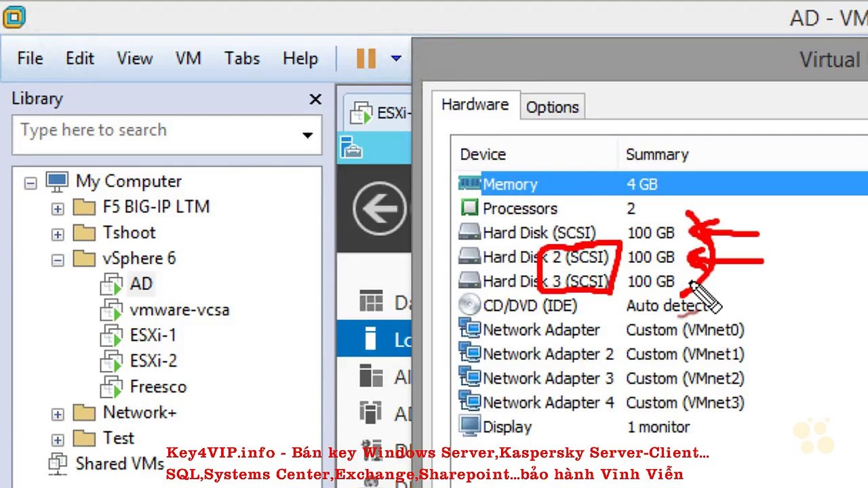Open the VM menu

click(188, 58)
